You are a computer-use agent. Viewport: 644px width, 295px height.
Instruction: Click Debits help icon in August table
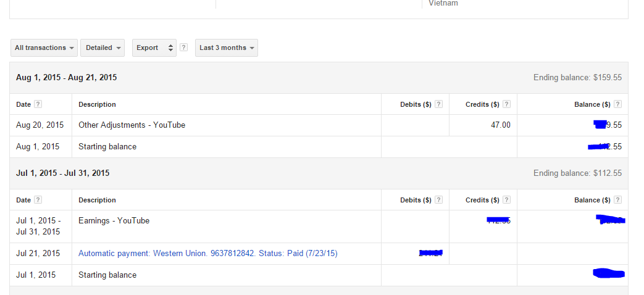click(x=438, y=104)
